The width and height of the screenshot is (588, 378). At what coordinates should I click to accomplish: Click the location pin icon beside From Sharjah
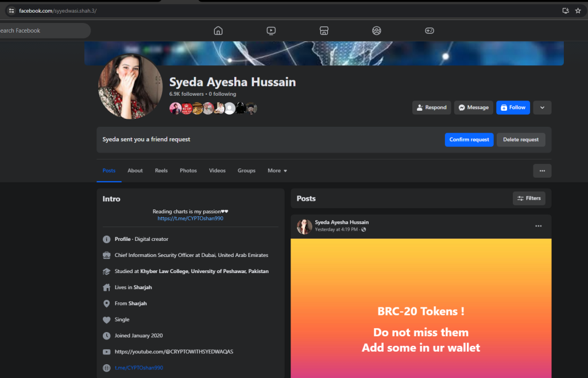(106, 303)
